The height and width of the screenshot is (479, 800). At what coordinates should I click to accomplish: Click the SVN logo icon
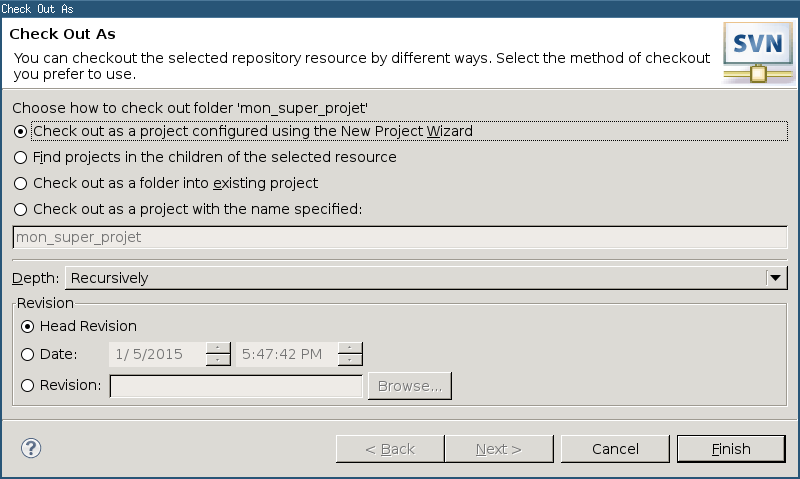pos(759,53)
